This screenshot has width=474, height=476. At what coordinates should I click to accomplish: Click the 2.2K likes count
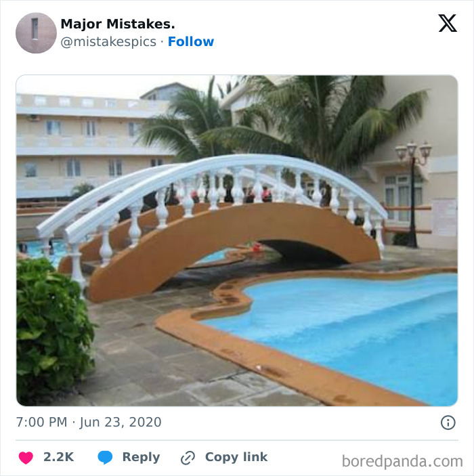click(58, 457)
